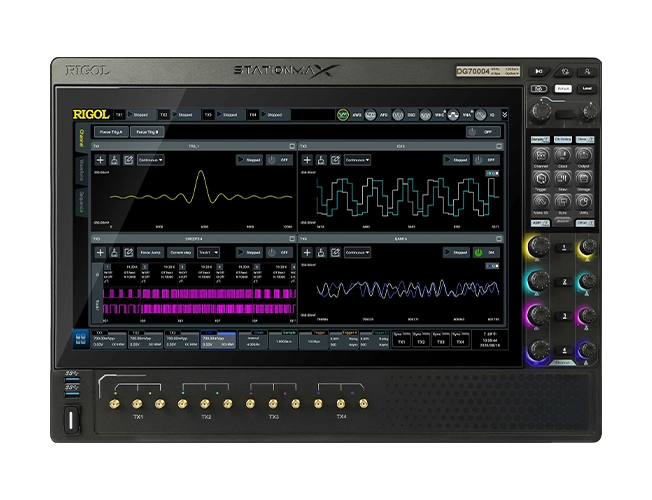Open the window layout icon in bottom-left
Screen dimensions: 652x500
pos(81,339)
